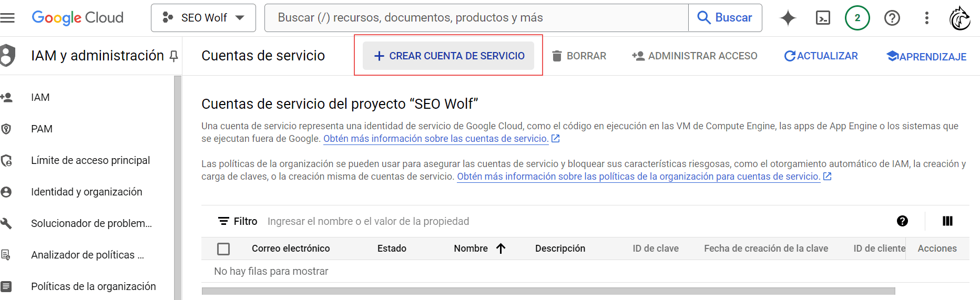Image resolution: width=980 pixels, height=300 pixels.
Task: Open the Aprendizaje panel
Action: 926,56
